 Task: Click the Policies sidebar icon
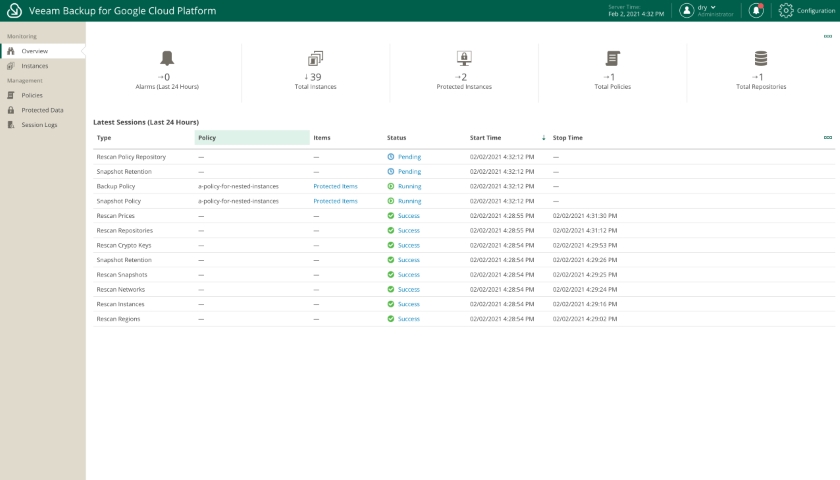click(11, 95)
